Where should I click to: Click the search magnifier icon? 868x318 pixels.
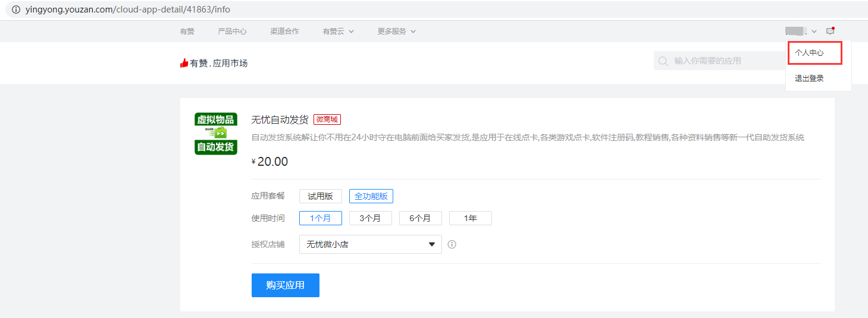pyautogui.click(x=663, y=61)
